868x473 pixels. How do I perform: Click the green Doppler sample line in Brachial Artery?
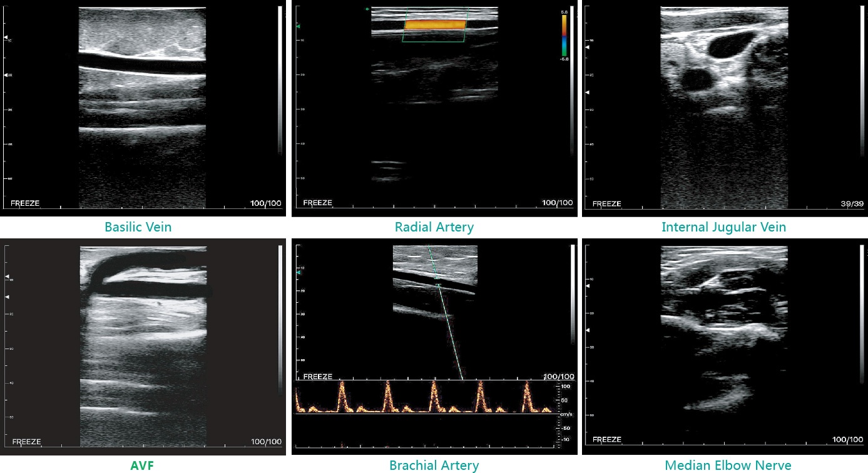[444, 312]
